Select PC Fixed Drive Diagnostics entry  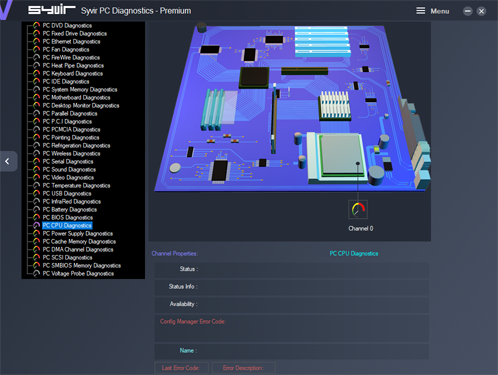point(75,33)
